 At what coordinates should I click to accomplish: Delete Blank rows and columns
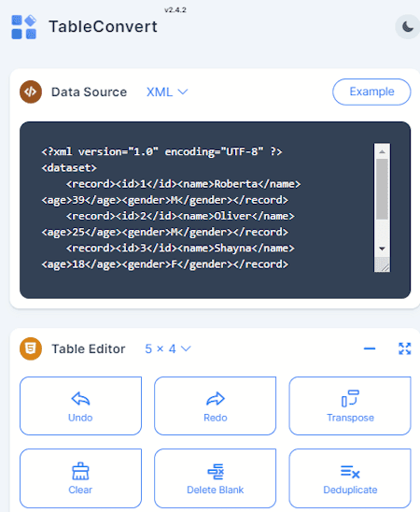point(216,478)
